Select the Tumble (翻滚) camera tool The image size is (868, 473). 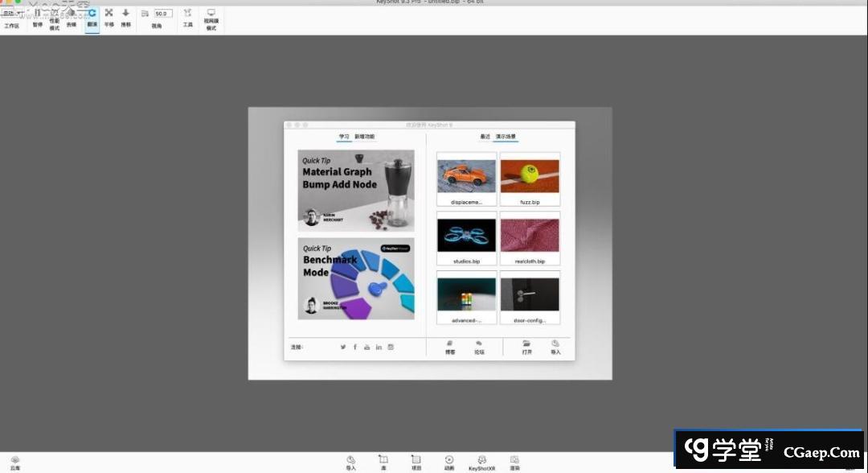pos(92,14)
